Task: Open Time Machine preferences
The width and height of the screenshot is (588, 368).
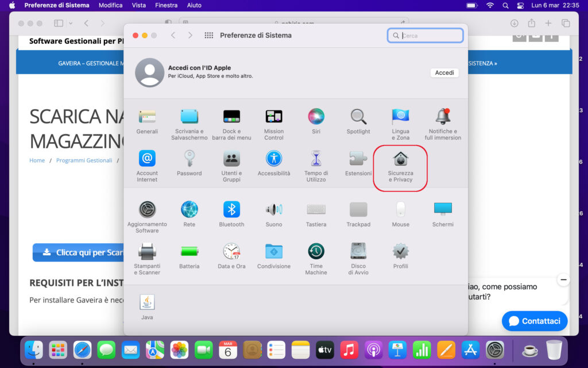Action: point(316,259)
